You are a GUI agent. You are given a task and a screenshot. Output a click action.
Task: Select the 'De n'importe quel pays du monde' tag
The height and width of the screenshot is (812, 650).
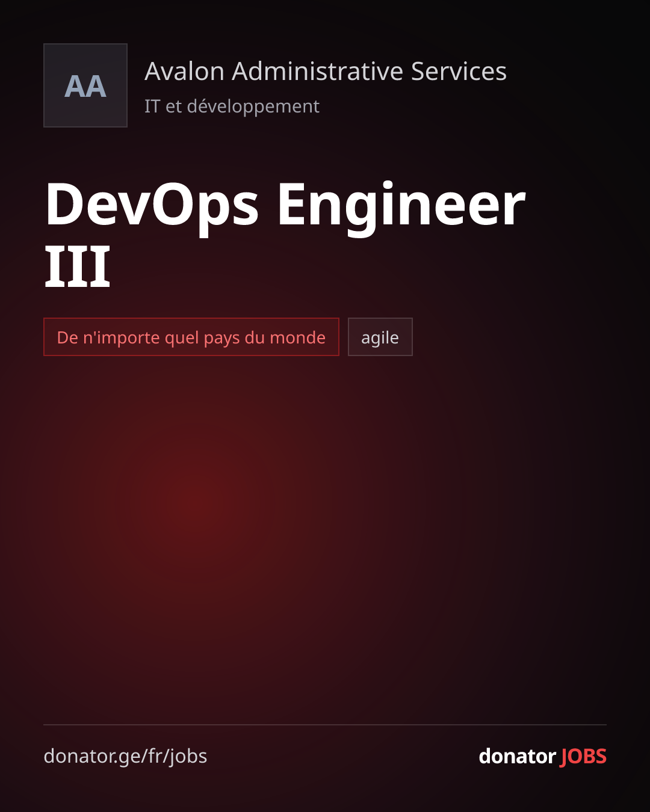point(191,337)
